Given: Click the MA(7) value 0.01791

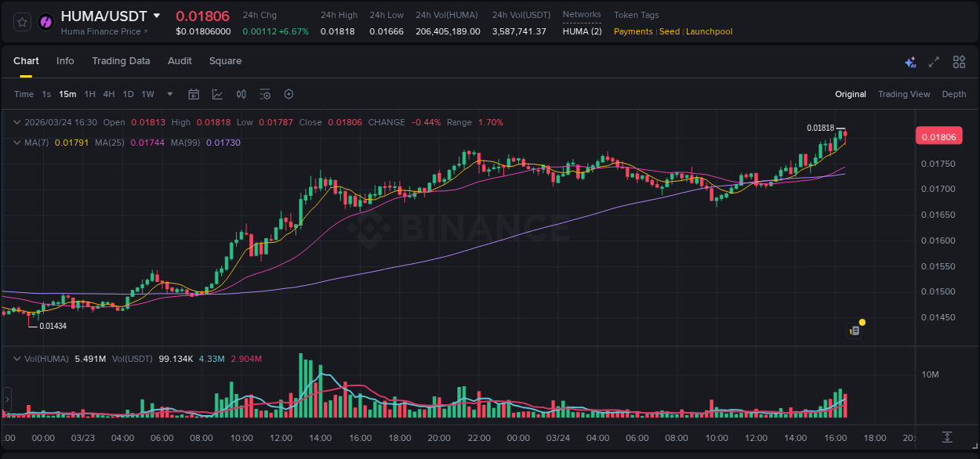Looking at the screenshot, I should [71, 143].
